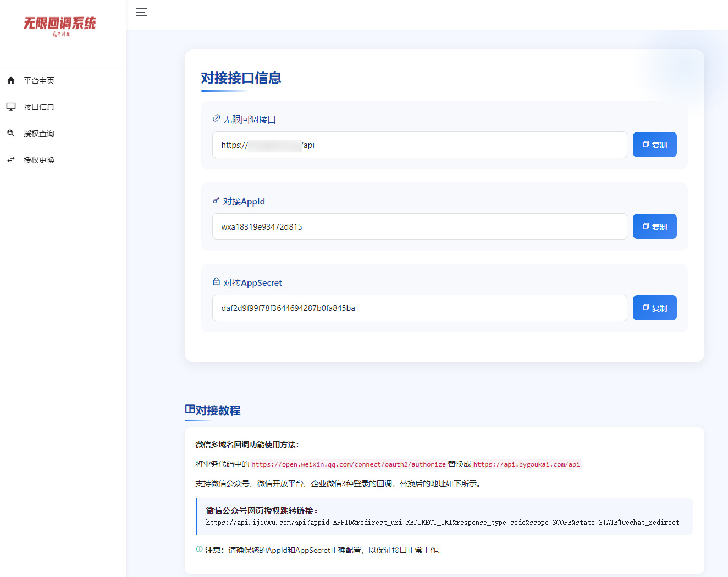Image resolution: width=728 pixels, height=577 pixels.
Task: Click the 无限回调接口 URL input field
Action: (x=420, y=145)
